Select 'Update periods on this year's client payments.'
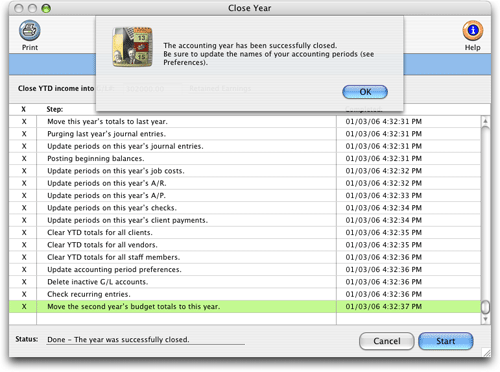 [245, 220]
